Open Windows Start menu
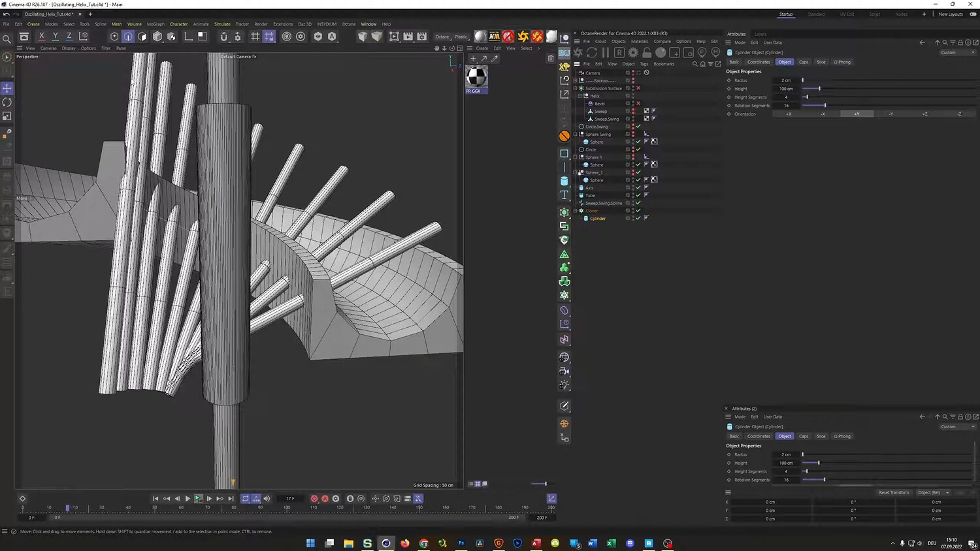 [x=311, y=543]
